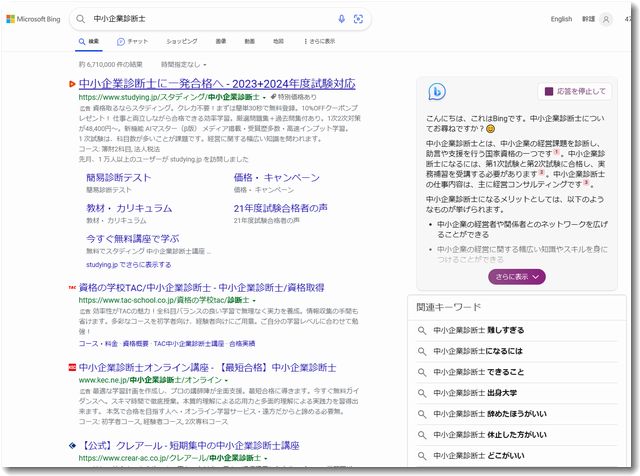Switch language to English
This screenshot has height=476, width=640.
point(561,19)
